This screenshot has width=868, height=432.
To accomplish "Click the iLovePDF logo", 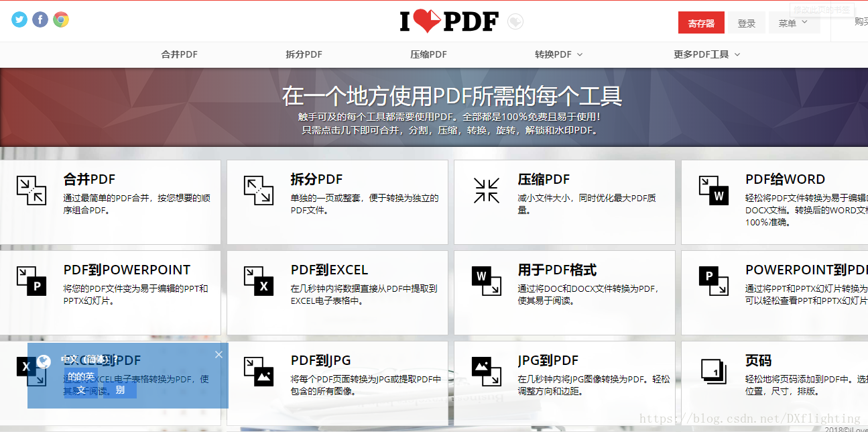I will pos(450,22).
